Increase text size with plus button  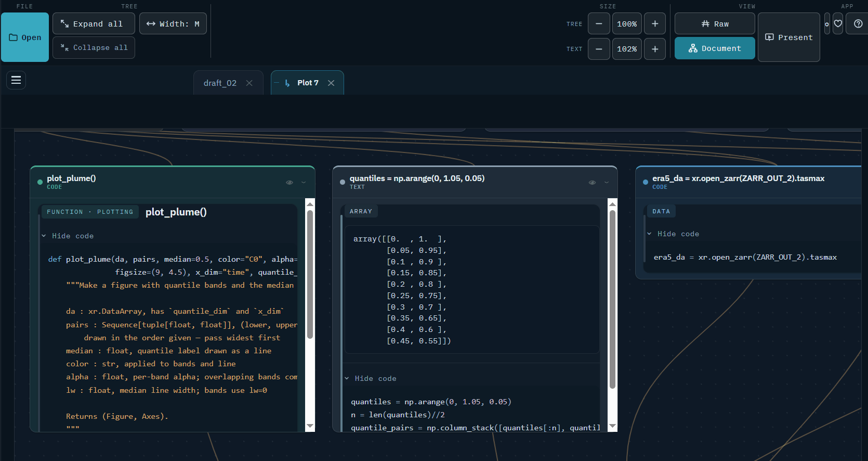pyautogui.click(x=655, y=49)
